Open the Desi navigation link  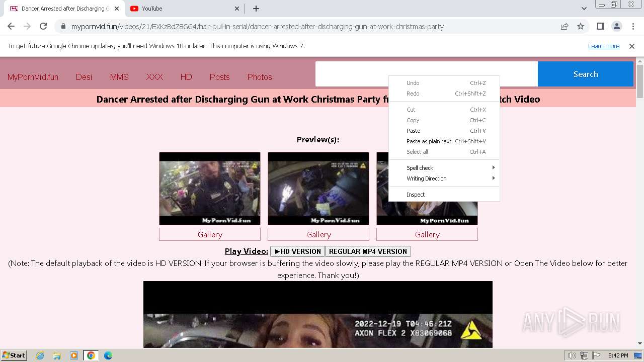84,77
